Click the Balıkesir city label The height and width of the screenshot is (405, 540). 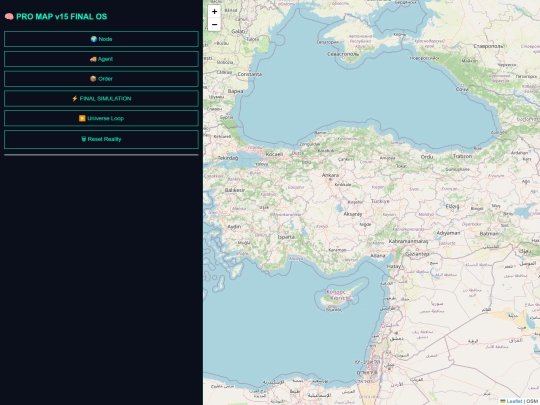235,190
